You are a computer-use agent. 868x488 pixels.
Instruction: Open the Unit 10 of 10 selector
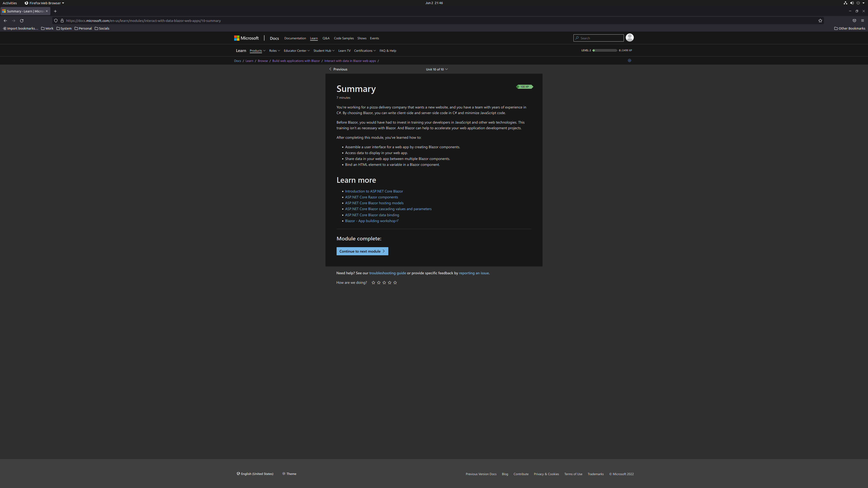[x=437, y=69]
